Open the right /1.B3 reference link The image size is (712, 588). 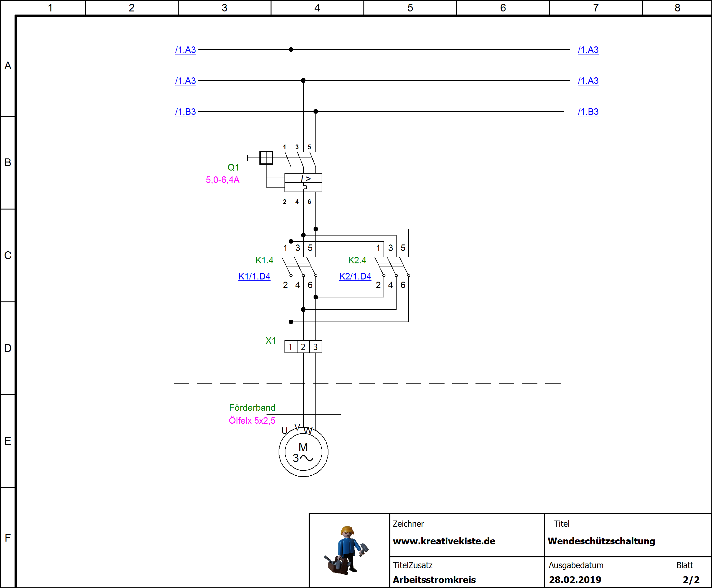click(x=588, y=112)
